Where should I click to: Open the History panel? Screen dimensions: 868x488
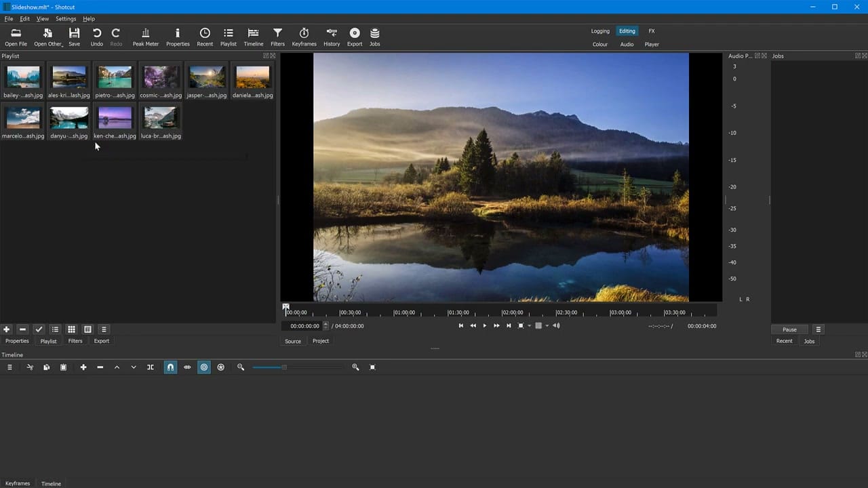(332, 37)
